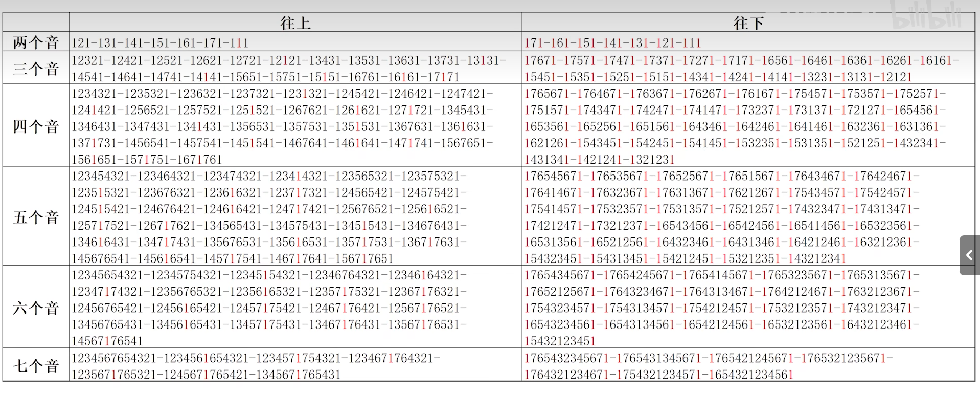Select the 往上 column header

tap(295, 23)
